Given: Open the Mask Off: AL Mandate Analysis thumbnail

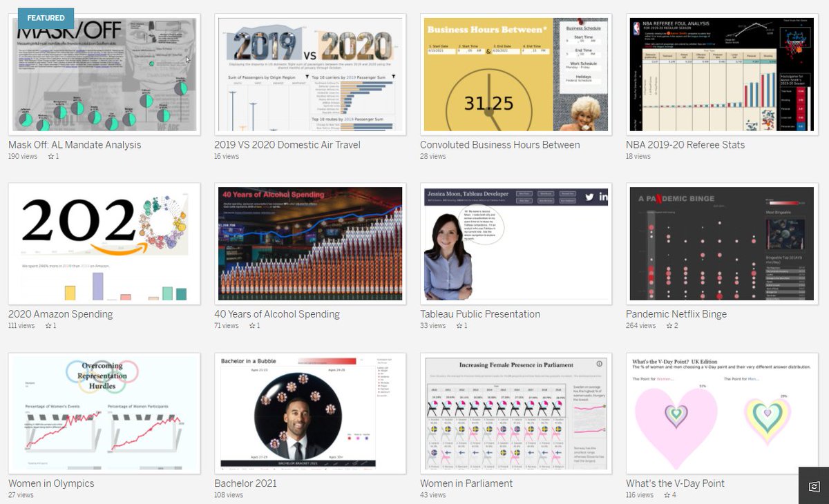Looking at the screenshot, I should pos(104,75).
